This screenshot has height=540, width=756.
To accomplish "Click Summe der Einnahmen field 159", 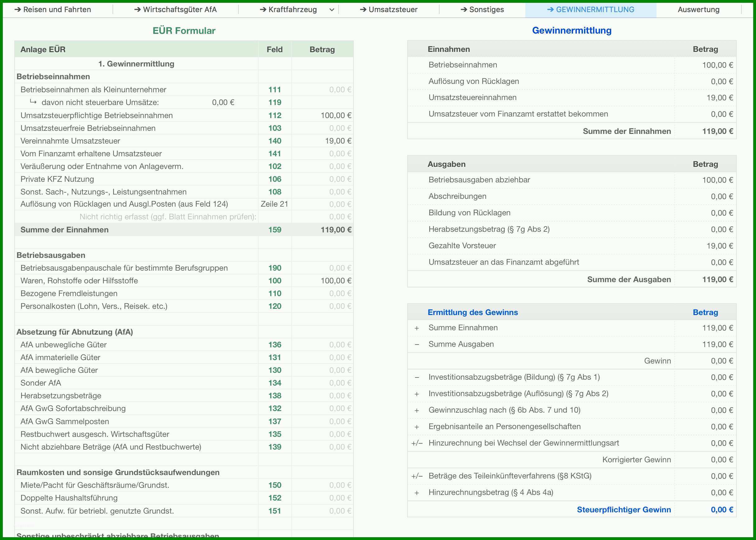I will [x=275, y=230].
